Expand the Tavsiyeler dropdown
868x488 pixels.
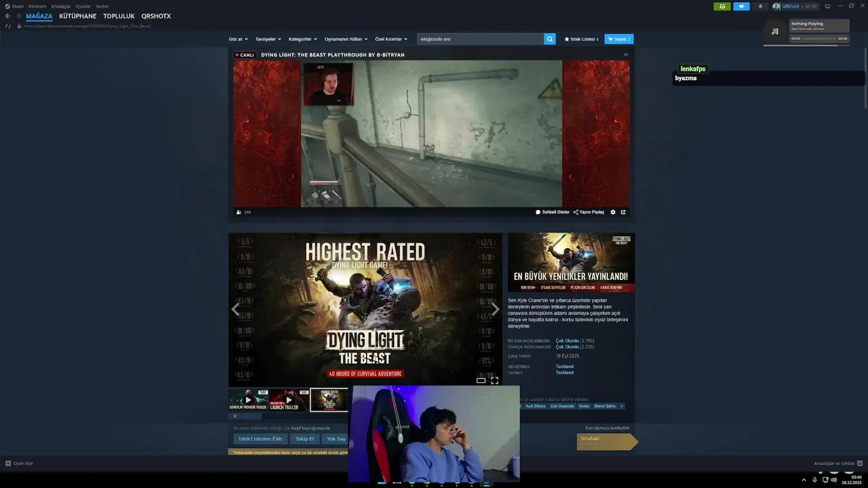[x=268, y=39]
